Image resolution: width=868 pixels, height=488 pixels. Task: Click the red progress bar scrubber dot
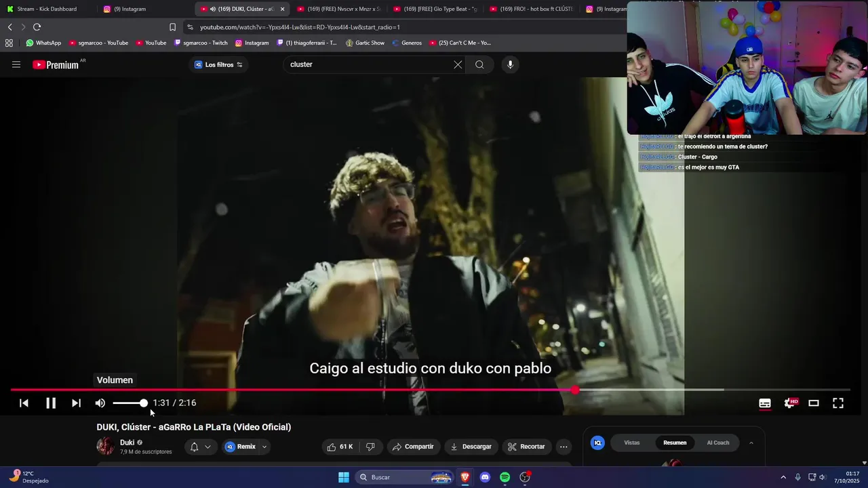[x=575, y=390]
